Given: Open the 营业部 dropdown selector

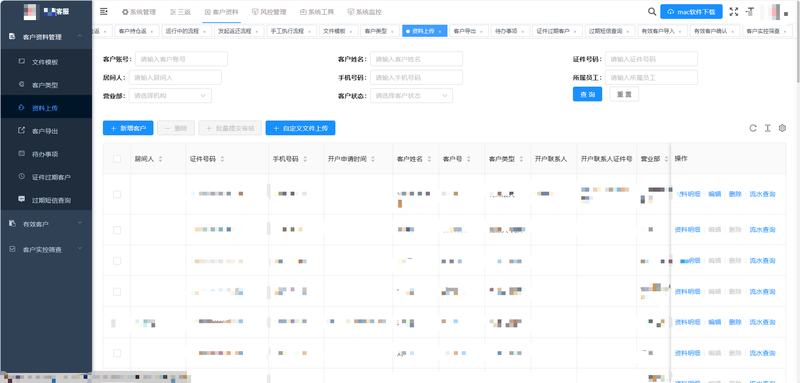Looking at the screenshot, I should point(170,95).
